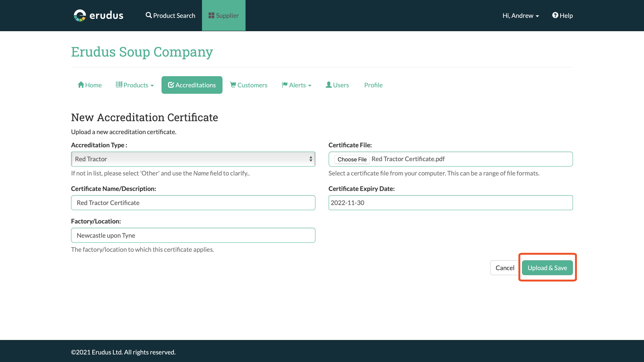Image resolution: width=644 pixels, height=362 pixels.
Task: Click the Customers cart icon
Action: click(x=233, y=85)
